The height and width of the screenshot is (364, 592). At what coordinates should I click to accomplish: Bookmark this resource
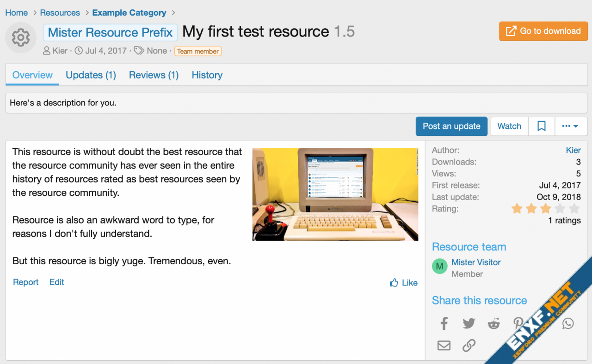[541, 126]
